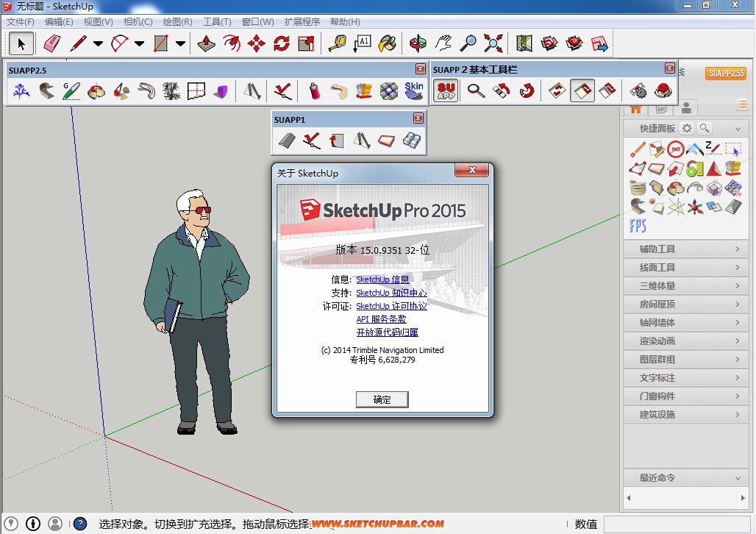Open the 视图(V) menu
The width and height of the screenshot is (756, 534).
(98, 22)
